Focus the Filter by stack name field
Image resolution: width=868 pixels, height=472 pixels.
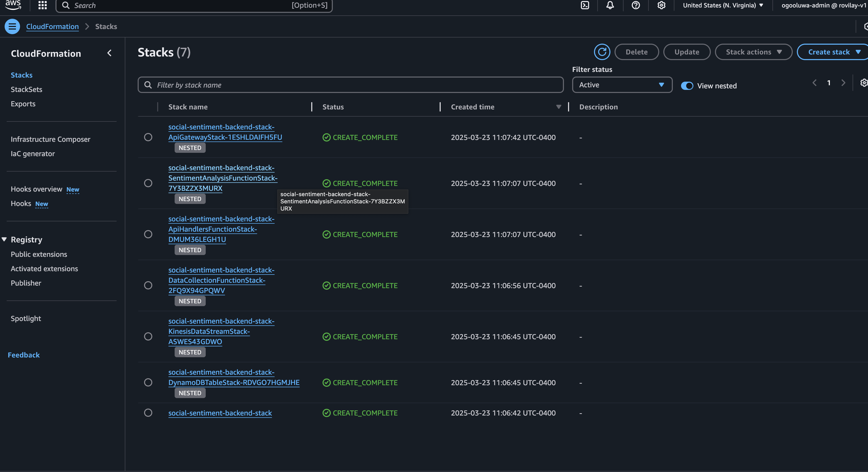click(351, 85)
